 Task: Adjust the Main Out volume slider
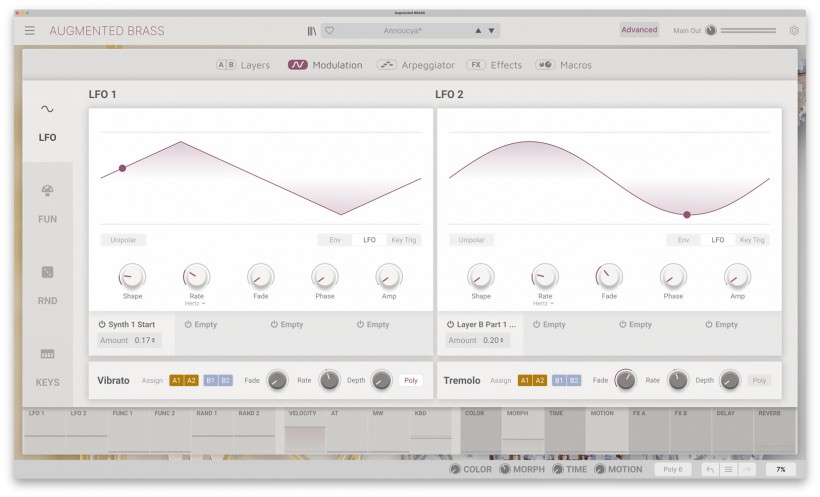coord(748,31)
